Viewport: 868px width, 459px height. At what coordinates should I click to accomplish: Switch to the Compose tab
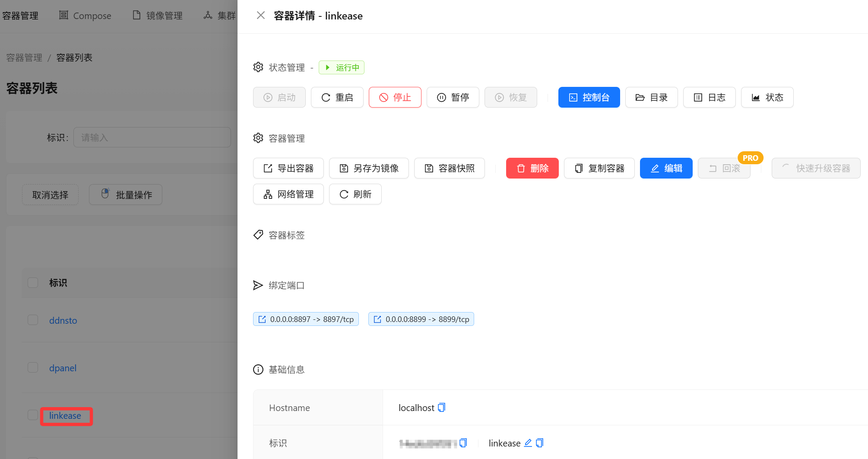[85, 16]
